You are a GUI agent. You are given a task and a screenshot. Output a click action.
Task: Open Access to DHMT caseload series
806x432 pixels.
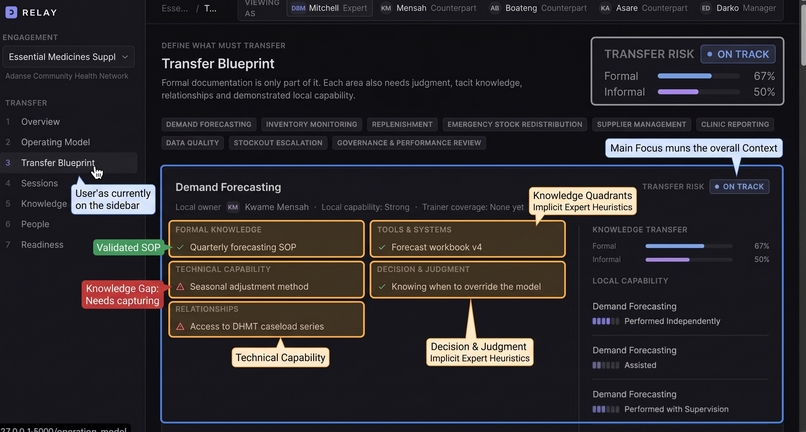coord(257,327)
